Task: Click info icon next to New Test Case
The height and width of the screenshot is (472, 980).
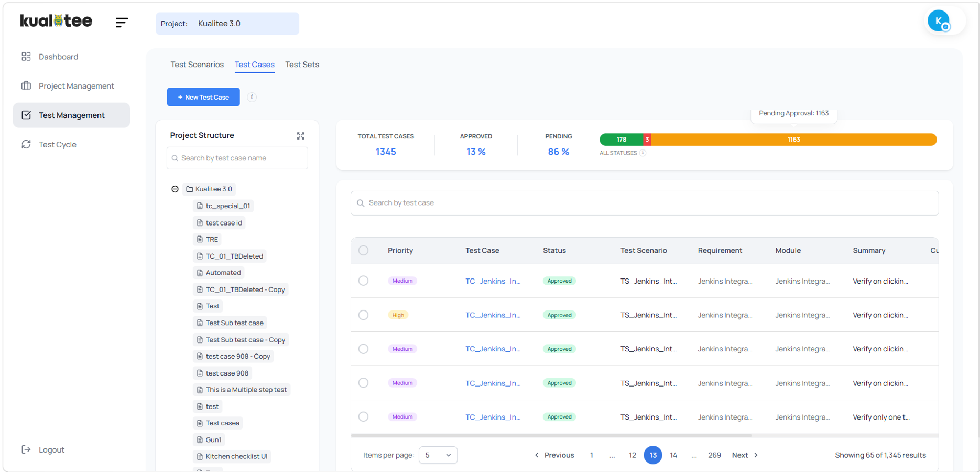Action: (x=252, y=97)
